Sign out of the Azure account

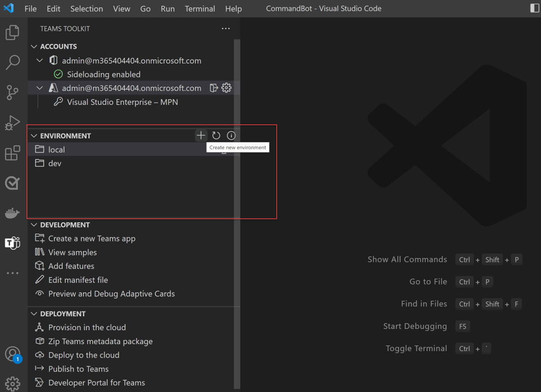coord(214,88)
